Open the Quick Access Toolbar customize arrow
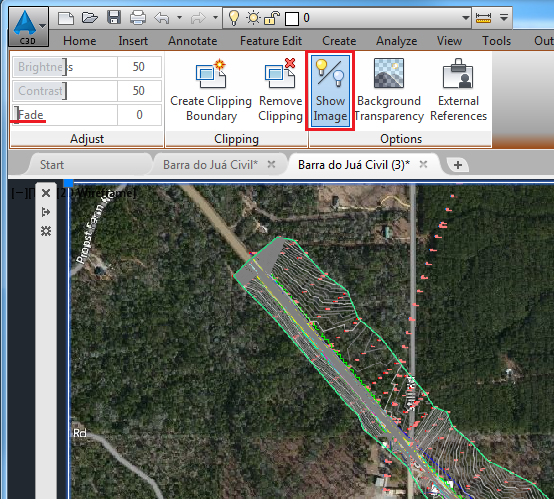554x499 pixels. 504,17
